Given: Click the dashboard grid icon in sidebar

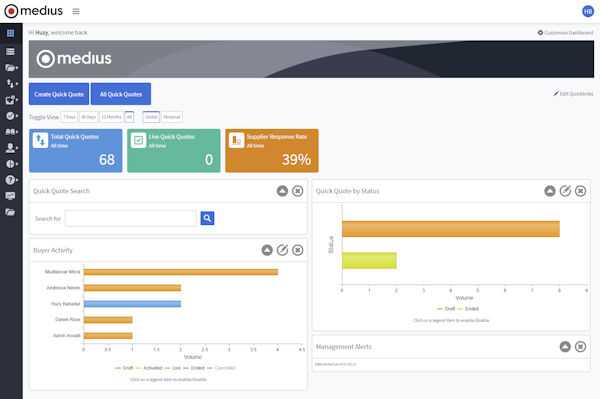Looking at the screenshot, I should (x=10, y=33).
